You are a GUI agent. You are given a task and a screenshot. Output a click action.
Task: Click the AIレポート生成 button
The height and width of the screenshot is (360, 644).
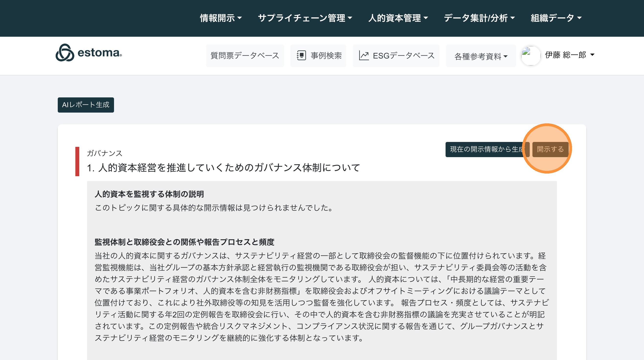pyautogui.click(x=86, y=105)
